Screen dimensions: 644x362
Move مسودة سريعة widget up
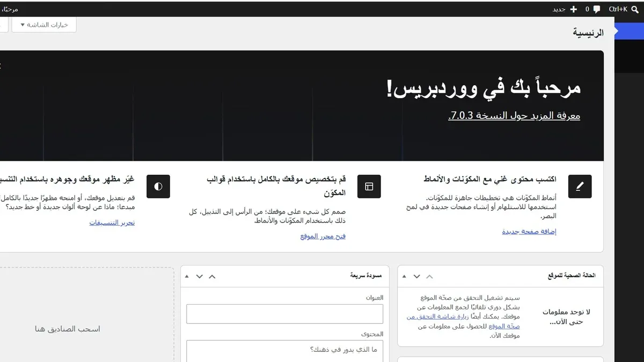[x=212, y=276]
